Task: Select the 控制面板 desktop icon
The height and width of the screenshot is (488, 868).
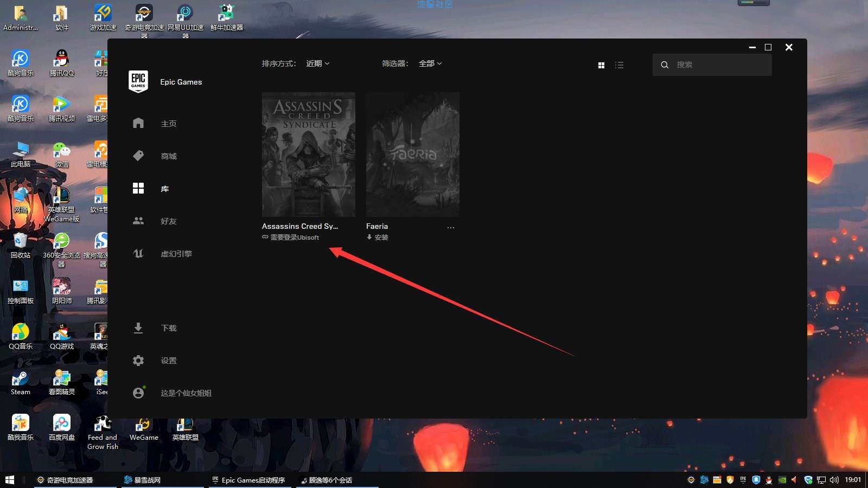Action: tap(21, 291)
